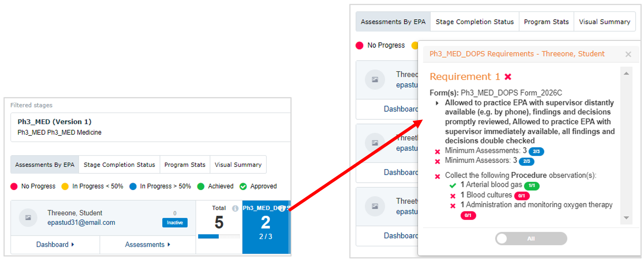Screen dimensions: 644x260
Task: Click the popup scrollbar down arrow
Action: click(x=626, y=218)
